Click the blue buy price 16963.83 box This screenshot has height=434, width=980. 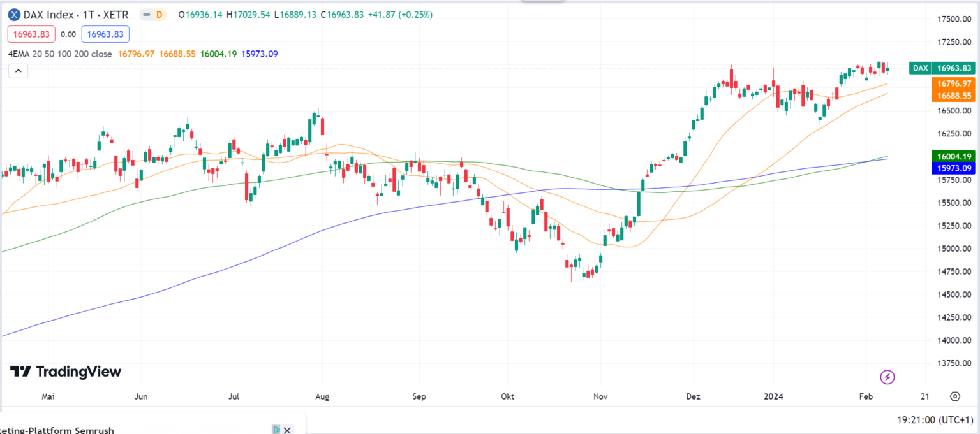pos(105,34)
